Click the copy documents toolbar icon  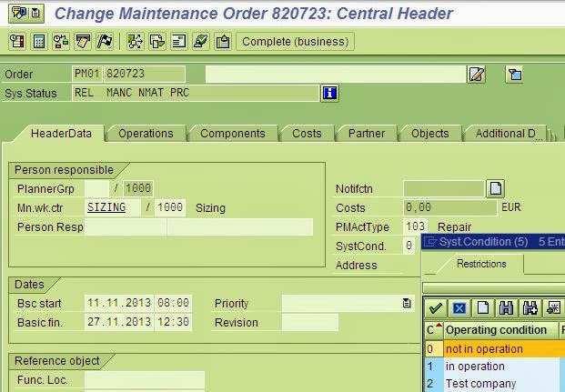click(x=157, y=42)
